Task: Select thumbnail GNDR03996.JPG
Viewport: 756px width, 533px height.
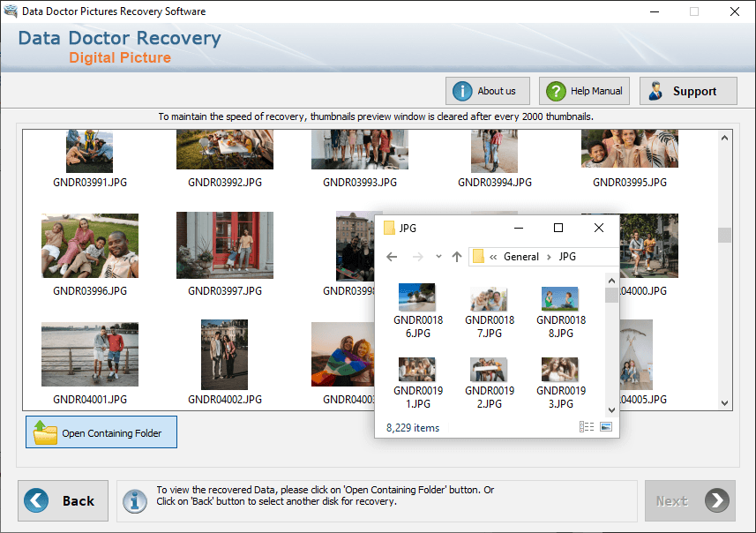Action: 90,245
